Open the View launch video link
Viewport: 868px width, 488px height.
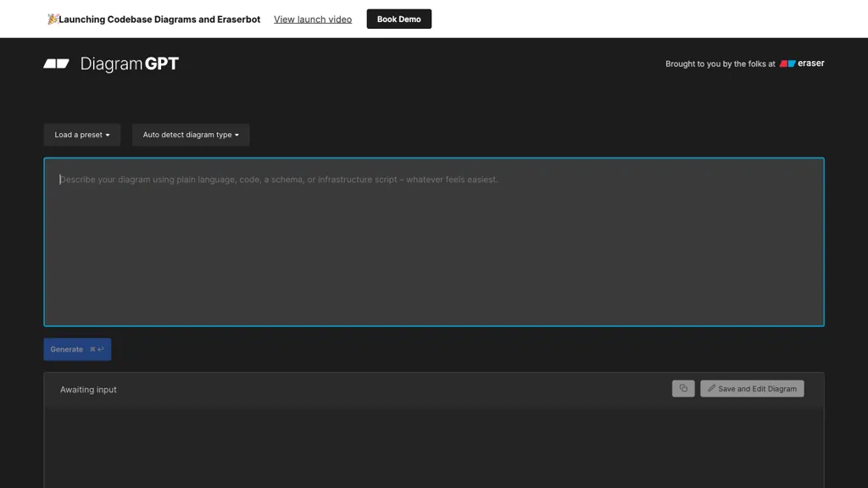313,19
